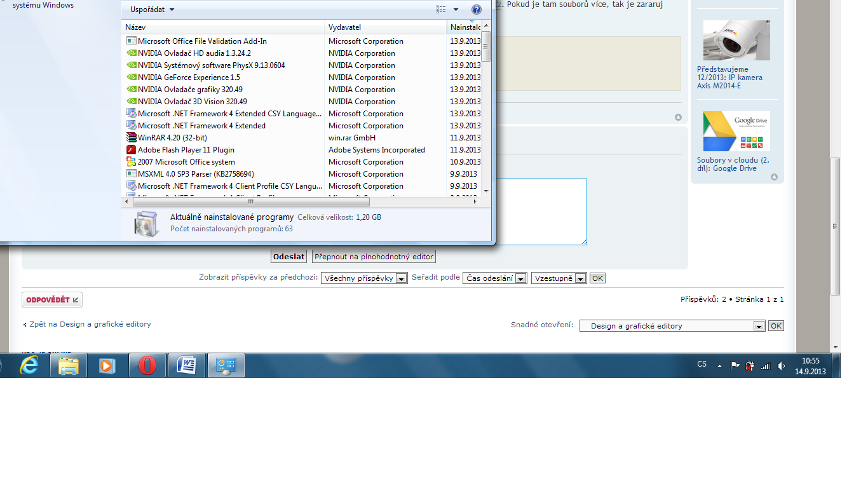
Task: Open Soubory v cloudu Google Drive link
Action: pyautogui.click(x=733, y=165)
